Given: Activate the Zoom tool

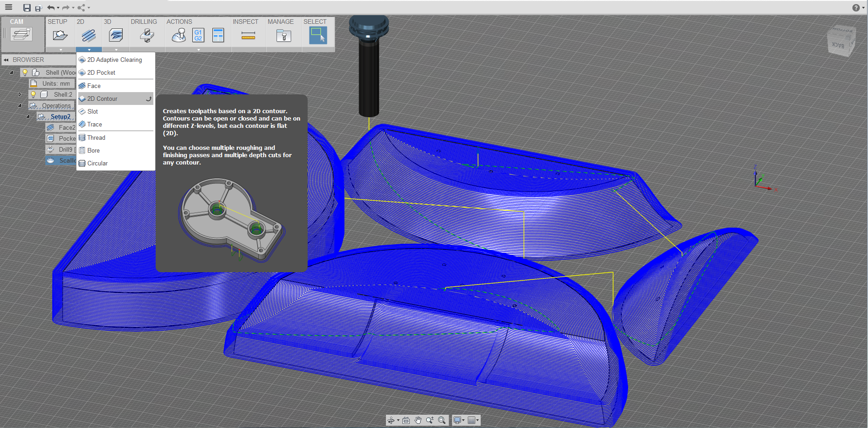Looking at the screenshot, I should click(x=430, y=420).
